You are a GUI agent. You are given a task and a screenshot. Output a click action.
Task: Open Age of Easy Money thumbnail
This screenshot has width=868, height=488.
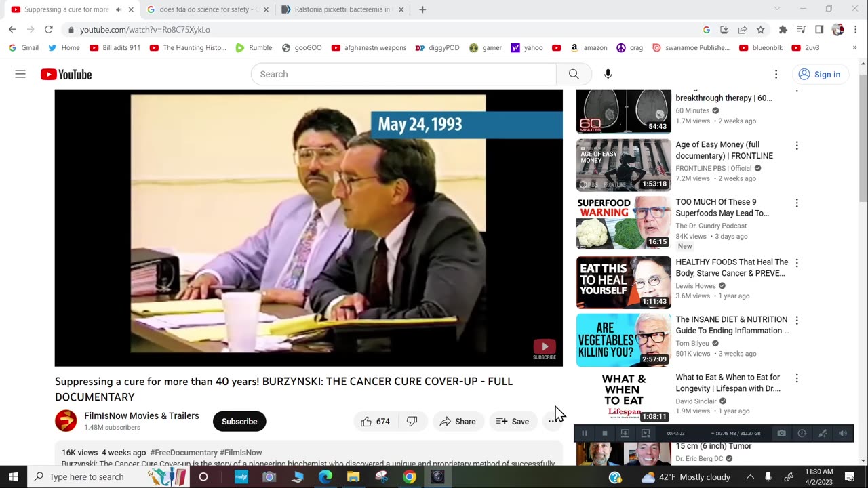(x=624, y=165)
